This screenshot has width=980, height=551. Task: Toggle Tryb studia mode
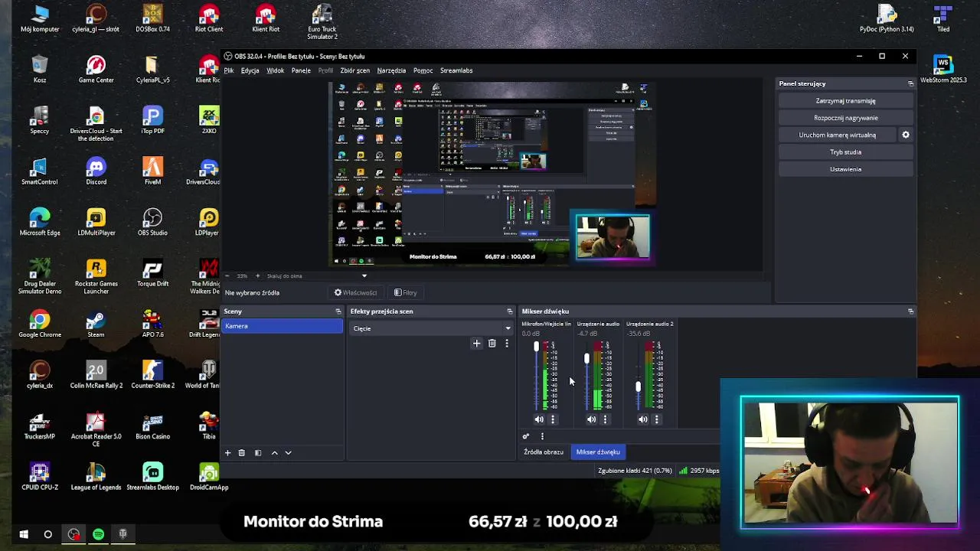[845, 152]
